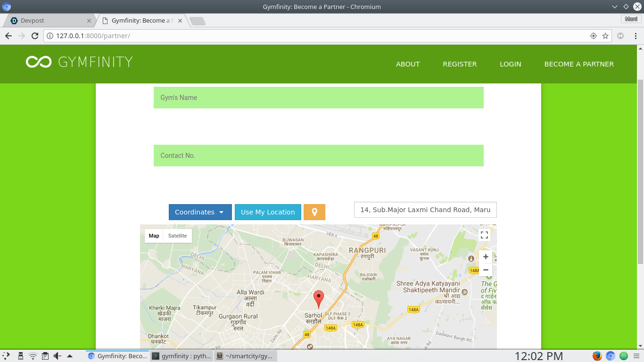
Task: Click the green round icon in panel
Action: pyautogui.click(x=624, y=356)
